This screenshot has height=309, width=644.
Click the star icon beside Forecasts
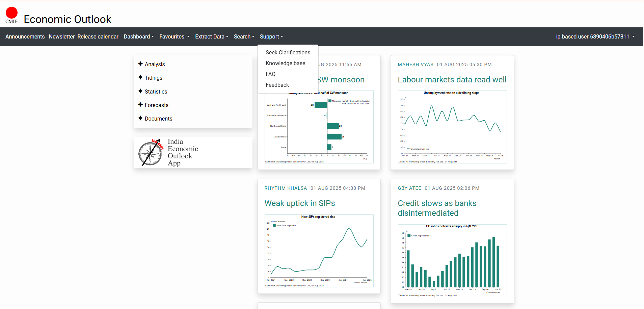140,105
